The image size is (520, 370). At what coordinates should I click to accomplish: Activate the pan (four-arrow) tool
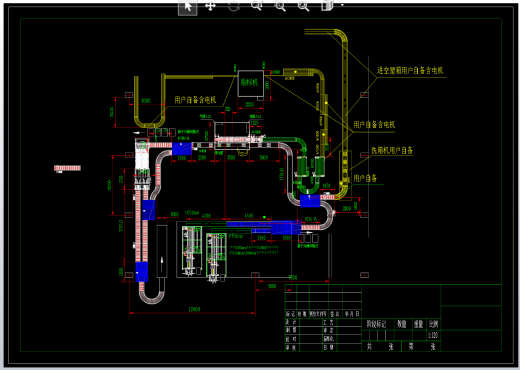(210, 6)
